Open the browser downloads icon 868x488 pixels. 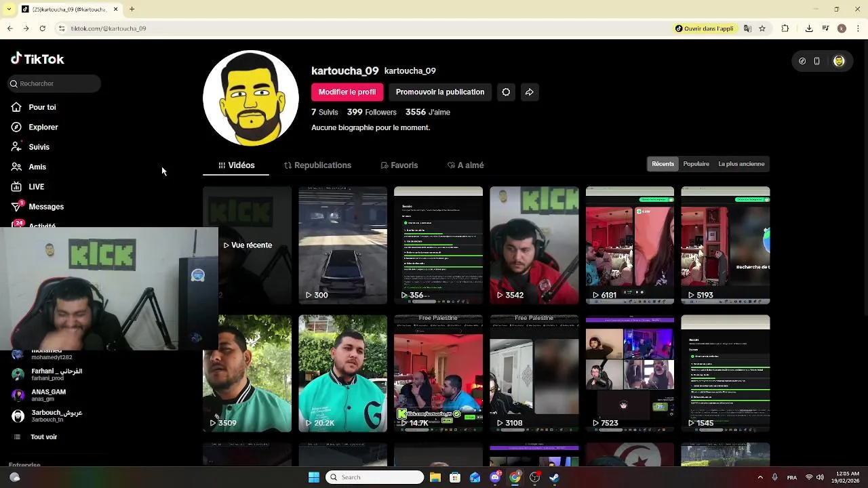coord(809,28)
